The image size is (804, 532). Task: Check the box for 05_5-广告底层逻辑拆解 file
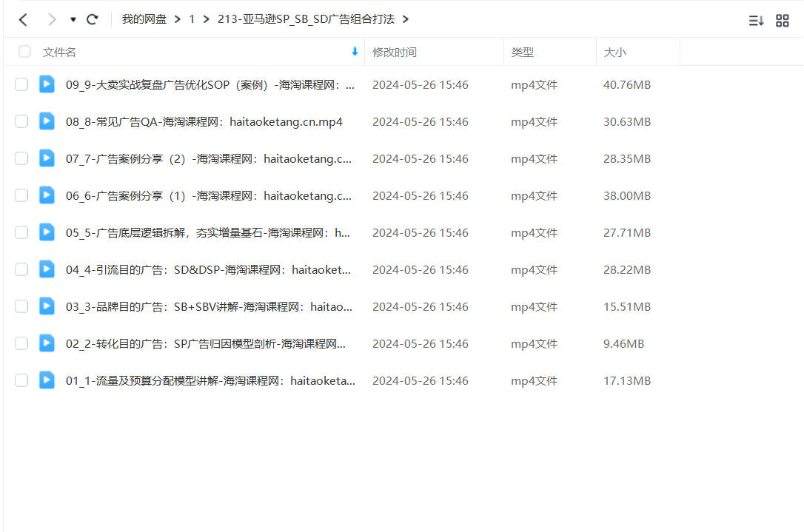[x=21, y=232]
